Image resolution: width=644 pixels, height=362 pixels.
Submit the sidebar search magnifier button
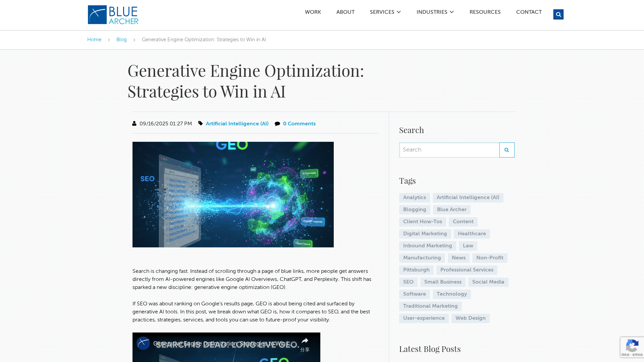click(506, 150)
